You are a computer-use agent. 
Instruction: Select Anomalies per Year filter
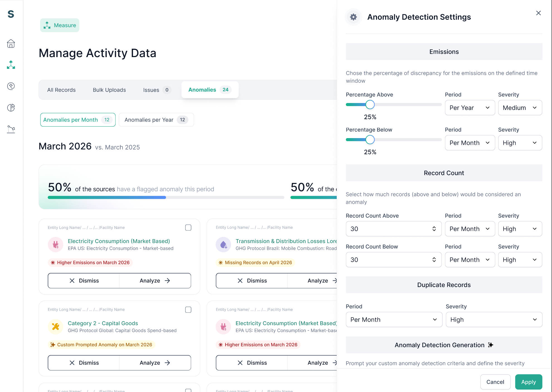156,120
